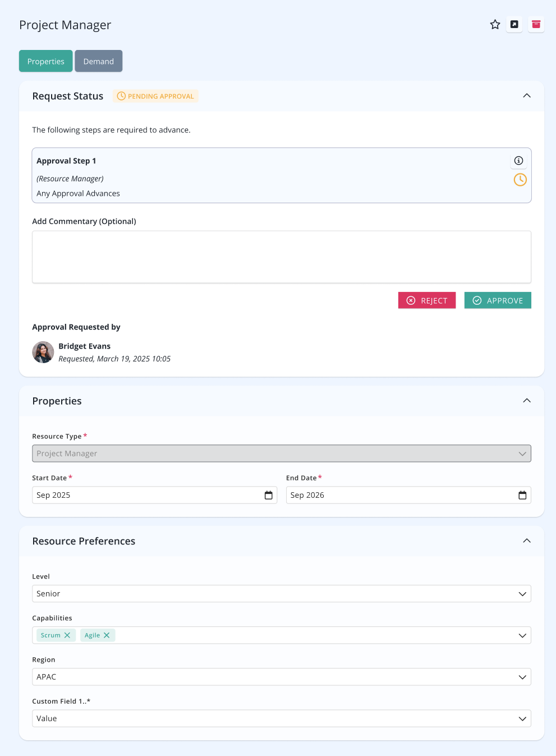The width and height of the screenshot is (556, 756).
Task: Open the End Date calendar picker
Action: tap(522, 495)
